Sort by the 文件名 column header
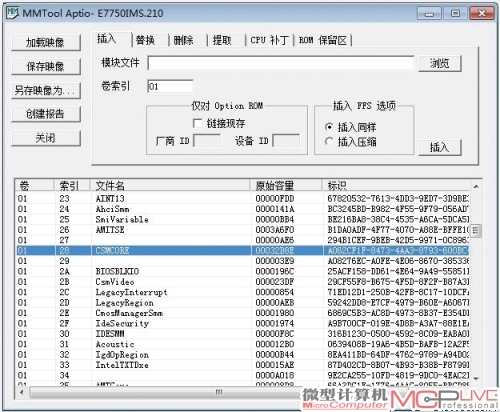This screenshot has height=412, width=500. point(170,186)
